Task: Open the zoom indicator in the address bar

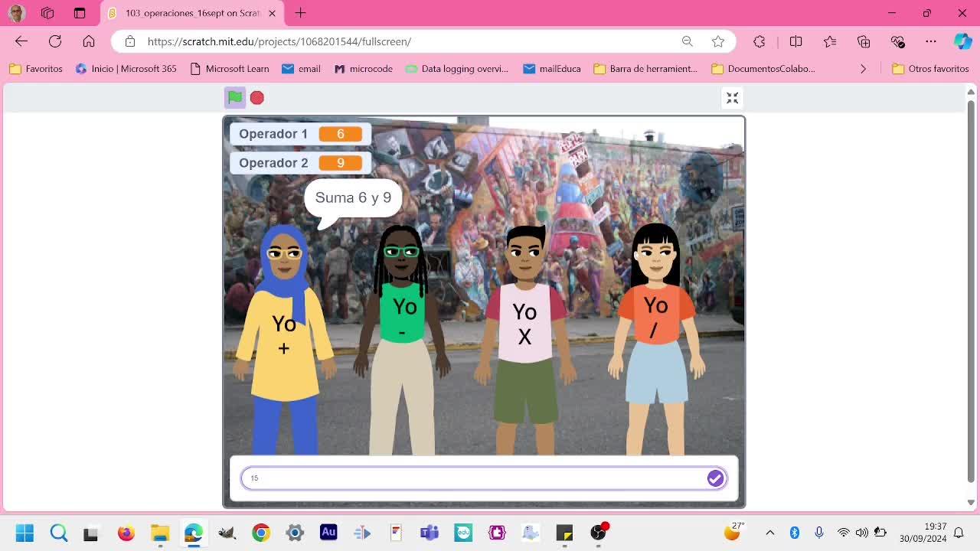Action: pyautogui.click(x=688, y=41)
